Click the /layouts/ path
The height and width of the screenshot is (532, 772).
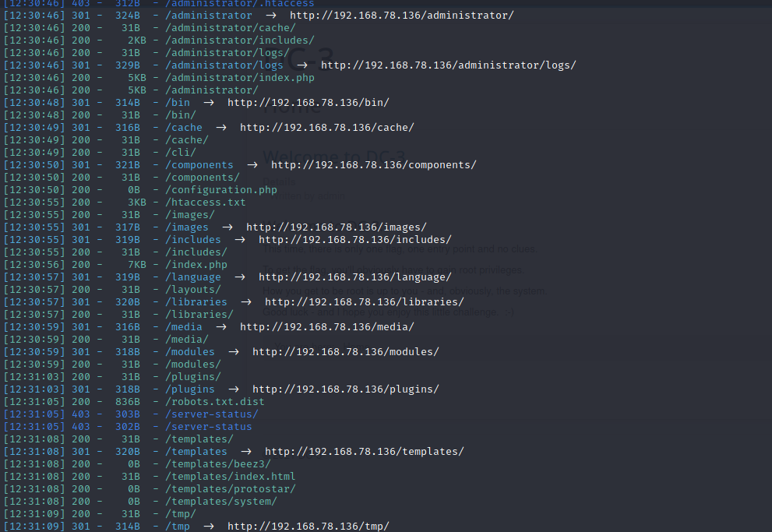193,290
